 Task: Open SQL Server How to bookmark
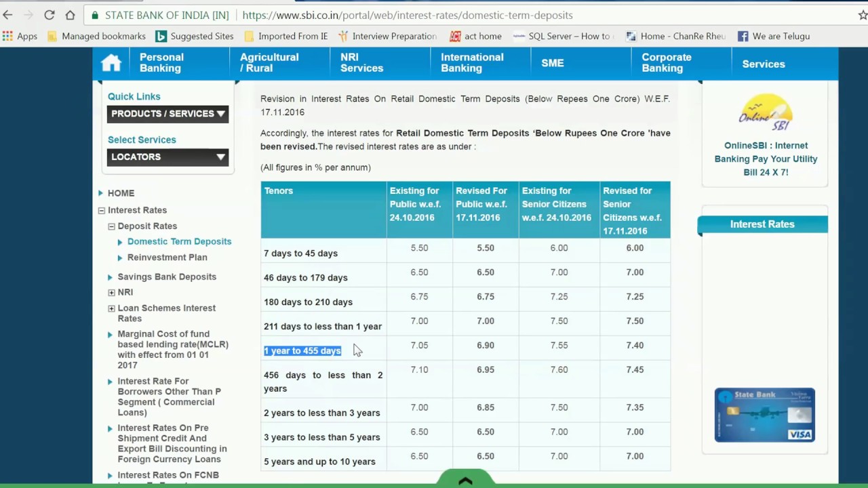pos(564,36)
